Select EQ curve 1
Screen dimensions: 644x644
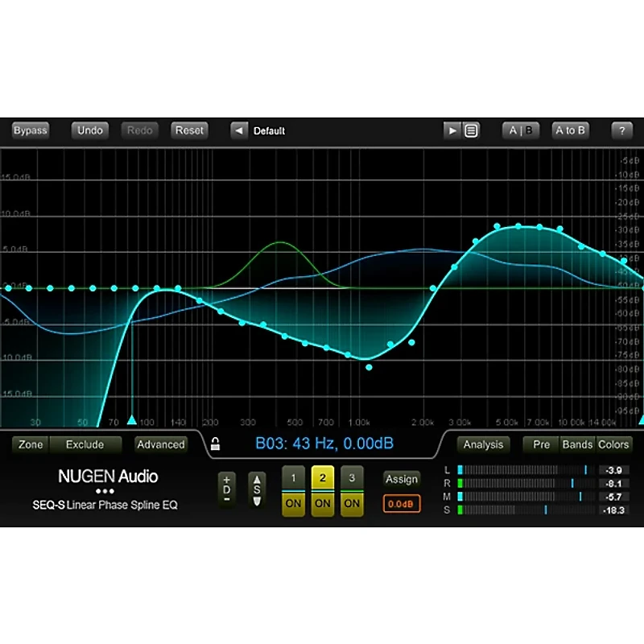click(293, 478)
